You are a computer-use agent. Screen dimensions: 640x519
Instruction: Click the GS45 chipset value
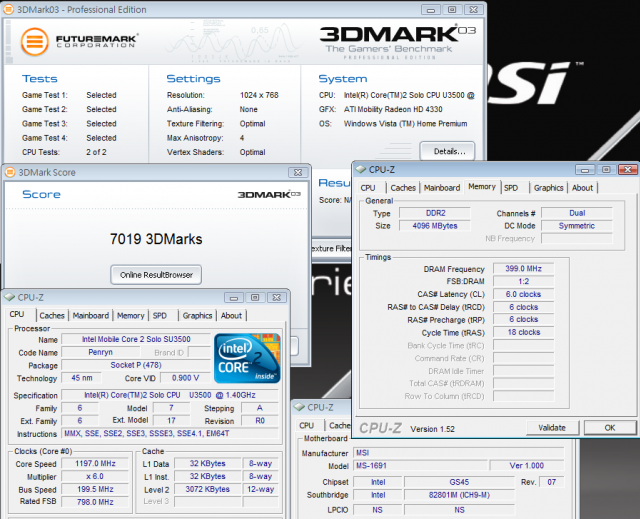[459, 482]
